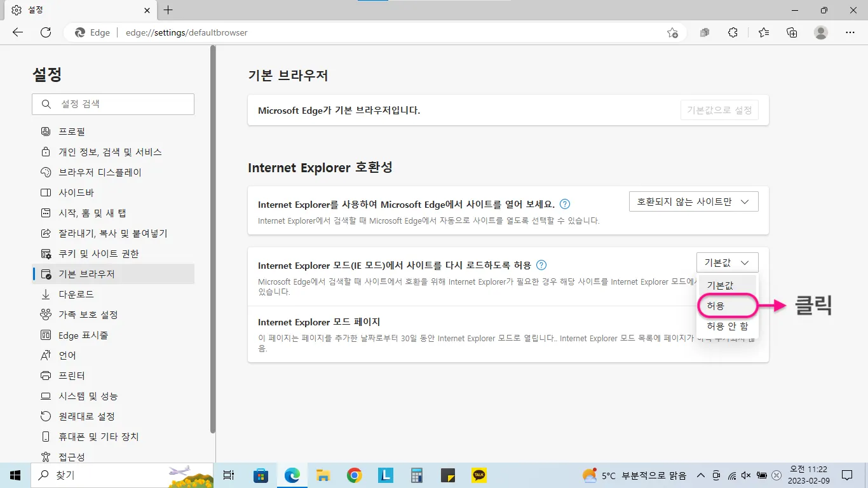Open the Calculator app from the taskbar

click(417, 475)
